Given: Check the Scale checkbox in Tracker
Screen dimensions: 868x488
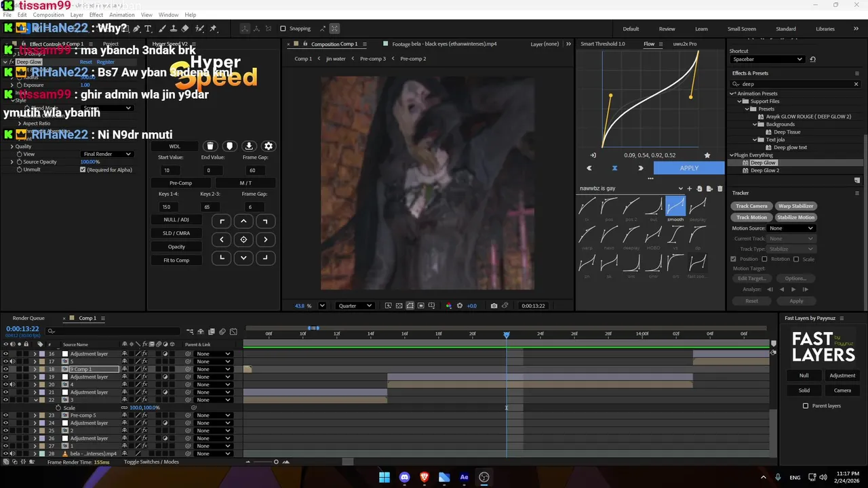Looking at the screenshot, I should pos(796,259).
